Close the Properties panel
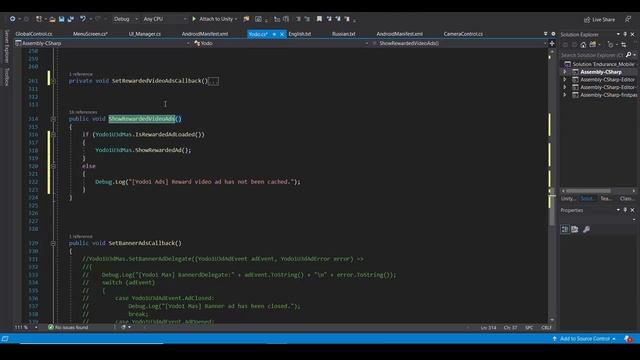 point(633,210)
